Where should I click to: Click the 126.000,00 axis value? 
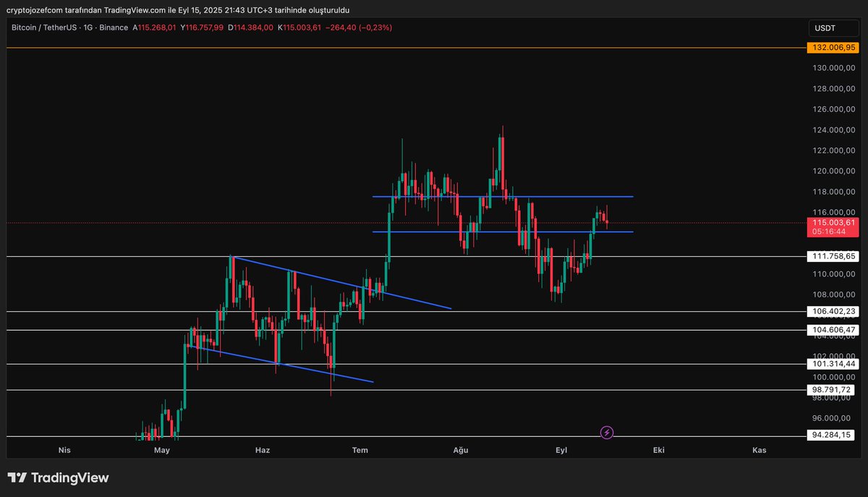click(x=833, y=109)
